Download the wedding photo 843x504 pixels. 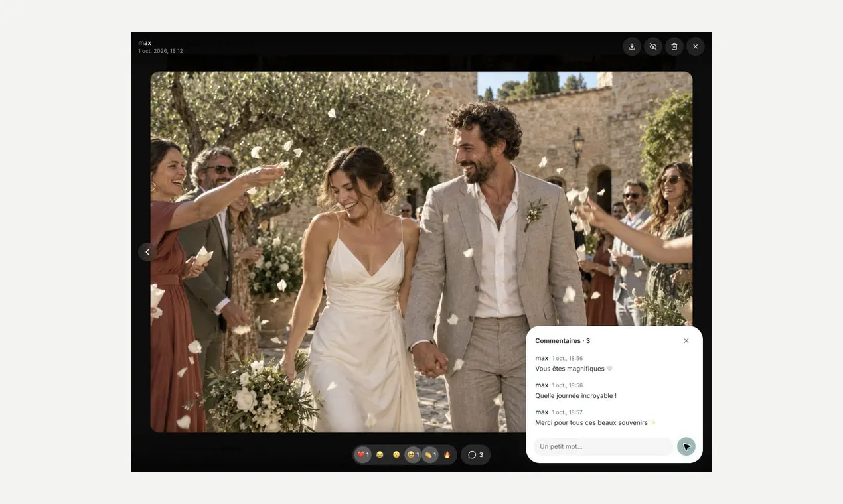coord(632,46)
